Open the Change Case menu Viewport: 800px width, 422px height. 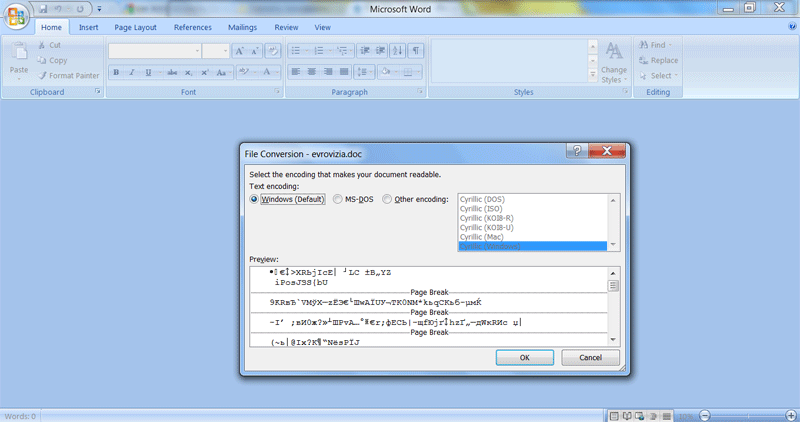[222, 72]
